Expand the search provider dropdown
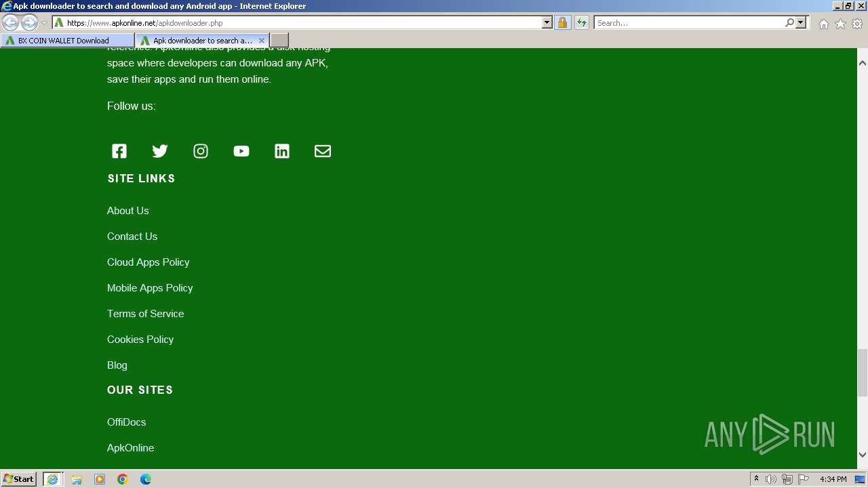Screen dimensions: 868x488 (x=801, y=22)
